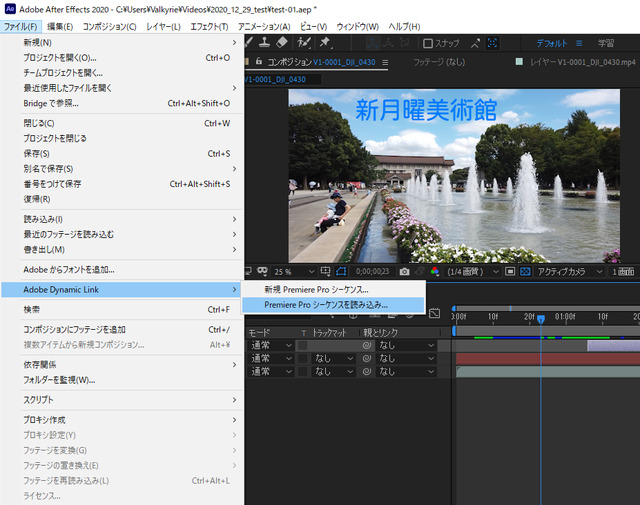
Task: Enable the Snap checkbox
Action: [x=427, y=43]
